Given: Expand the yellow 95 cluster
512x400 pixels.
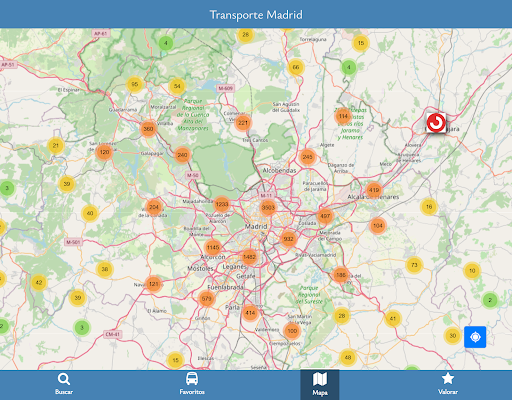Looking at the screenshot, I should pos(135,84).
